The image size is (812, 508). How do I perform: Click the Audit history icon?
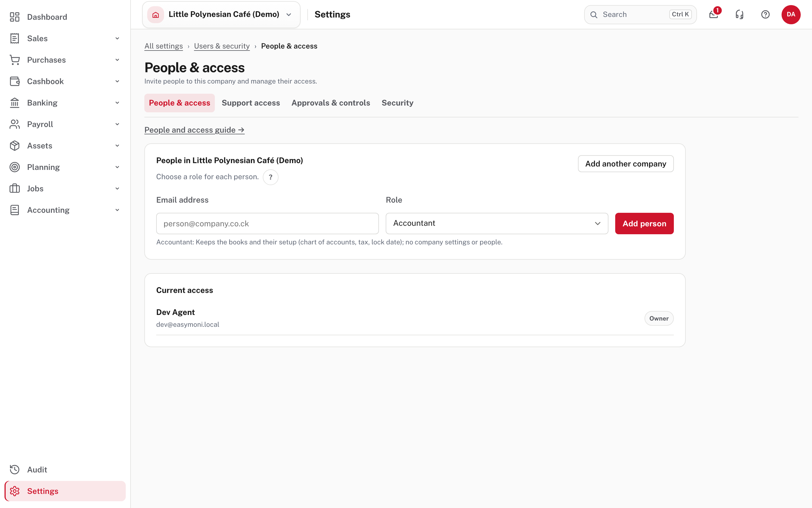click(14, 470)
